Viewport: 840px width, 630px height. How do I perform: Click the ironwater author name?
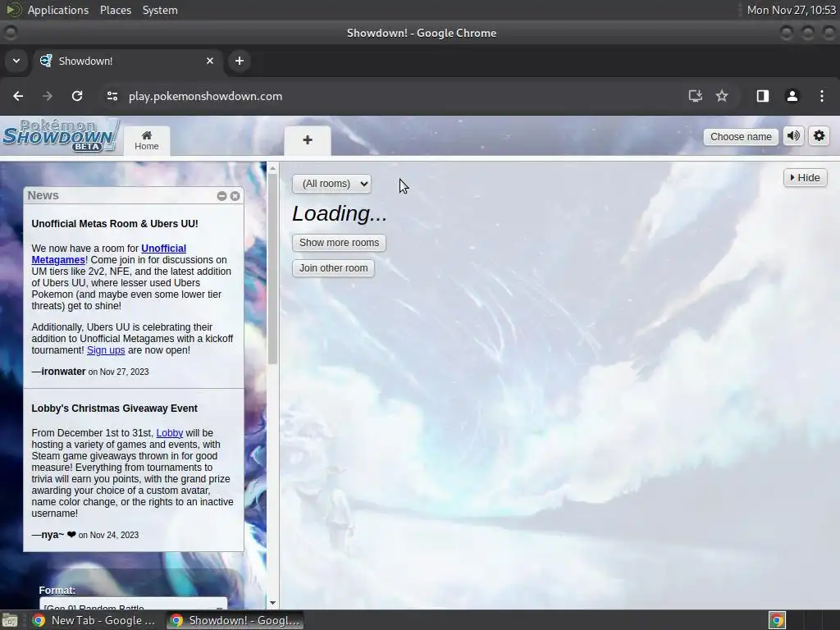point(63,372)
